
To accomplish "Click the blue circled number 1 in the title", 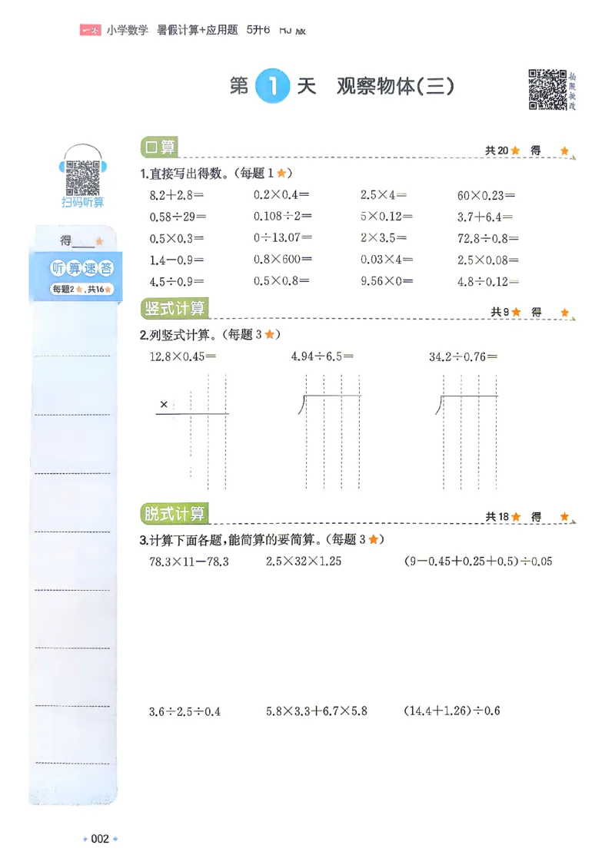I will point(272,86).
